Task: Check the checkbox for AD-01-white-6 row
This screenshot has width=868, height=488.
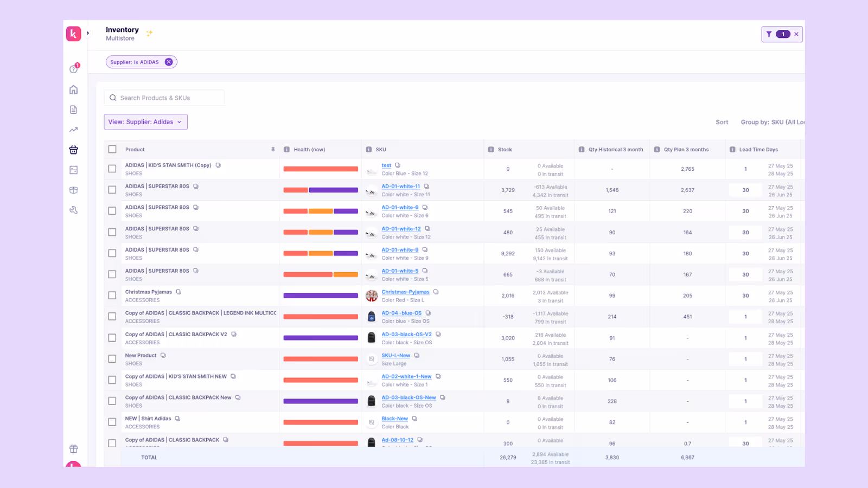Action: coord(112,211)
